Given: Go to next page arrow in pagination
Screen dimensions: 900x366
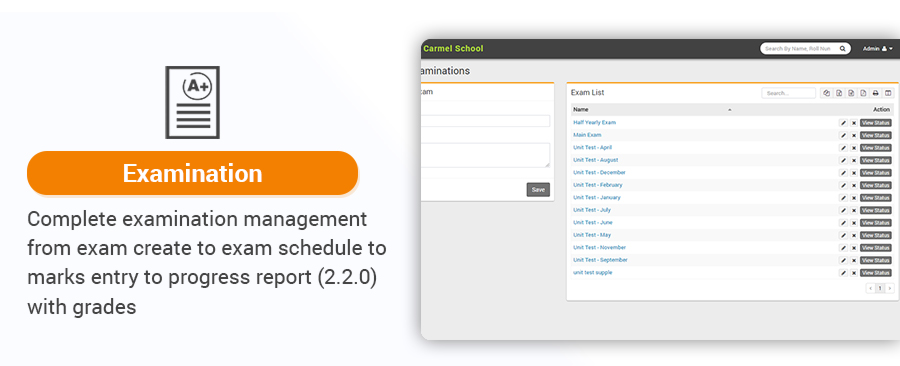Looking at the screenshot, I should (890, 289).
